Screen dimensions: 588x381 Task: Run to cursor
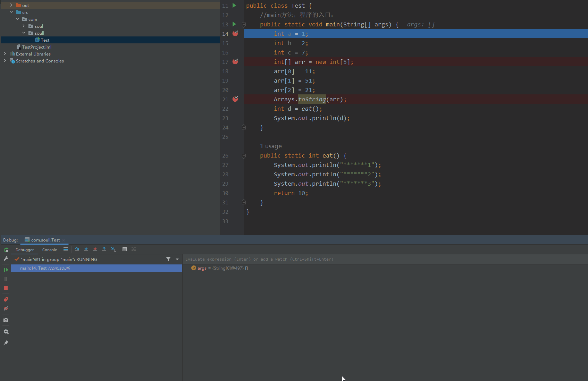[x=113, y=249]
